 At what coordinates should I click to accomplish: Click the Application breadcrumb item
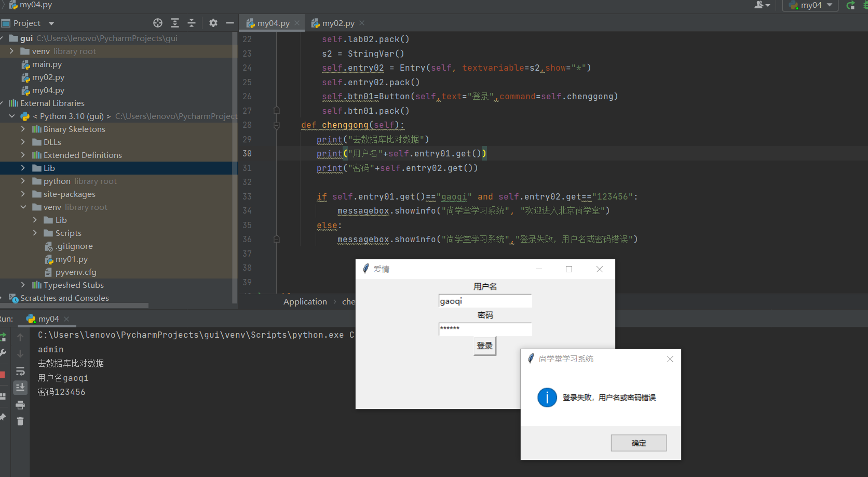(x=305, y=301)
